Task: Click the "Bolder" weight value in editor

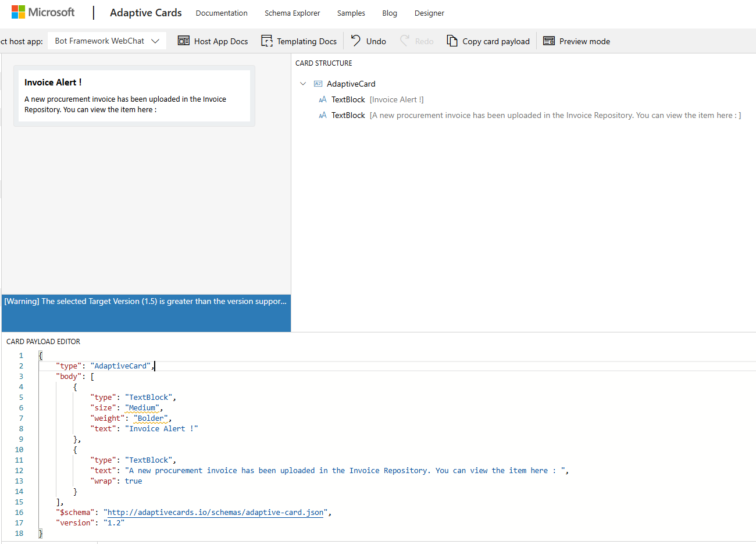Action: pos(151,418)
